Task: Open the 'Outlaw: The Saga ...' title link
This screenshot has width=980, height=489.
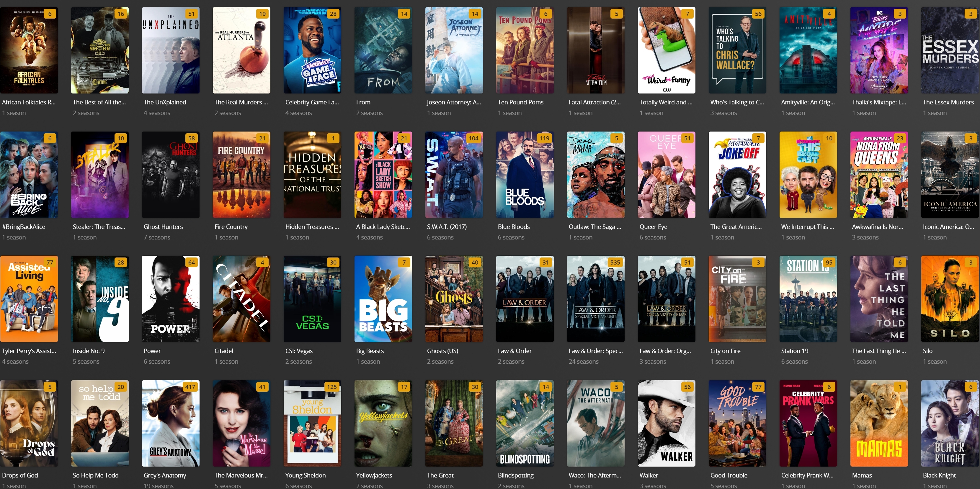Action: pos(594,227)
